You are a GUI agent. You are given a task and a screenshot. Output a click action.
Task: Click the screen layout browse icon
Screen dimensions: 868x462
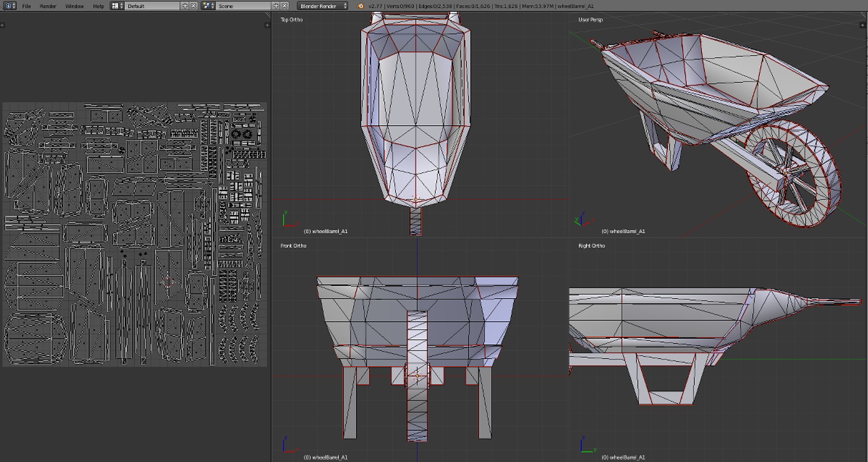click(117, 6)
